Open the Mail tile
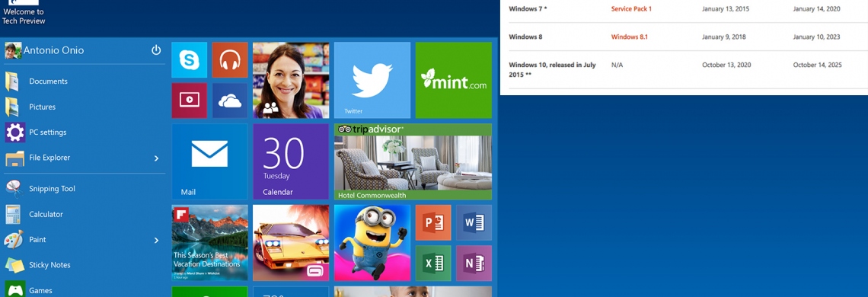The width and height of the screenshot is (868, 297). 210,161
